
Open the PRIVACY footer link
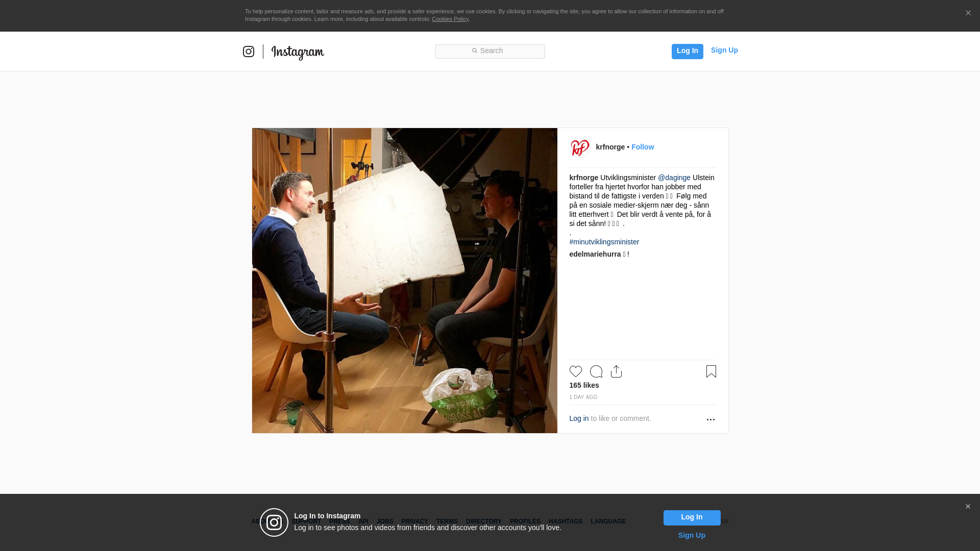[414, 521]
